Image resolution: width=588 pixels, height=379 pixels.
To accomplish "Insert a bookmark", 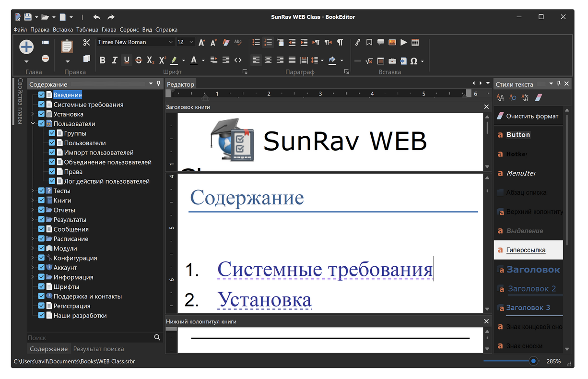I will [x=369, y=42].
